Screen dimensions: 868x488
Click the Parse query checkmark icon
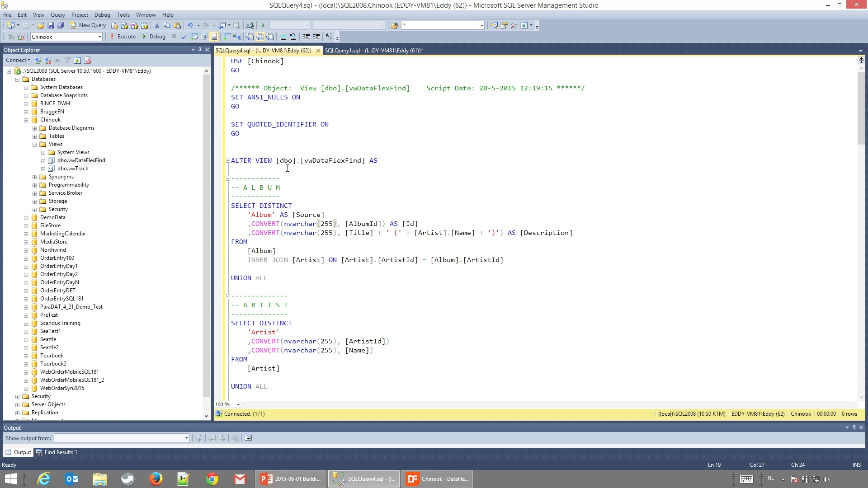(x=184, y=37)
